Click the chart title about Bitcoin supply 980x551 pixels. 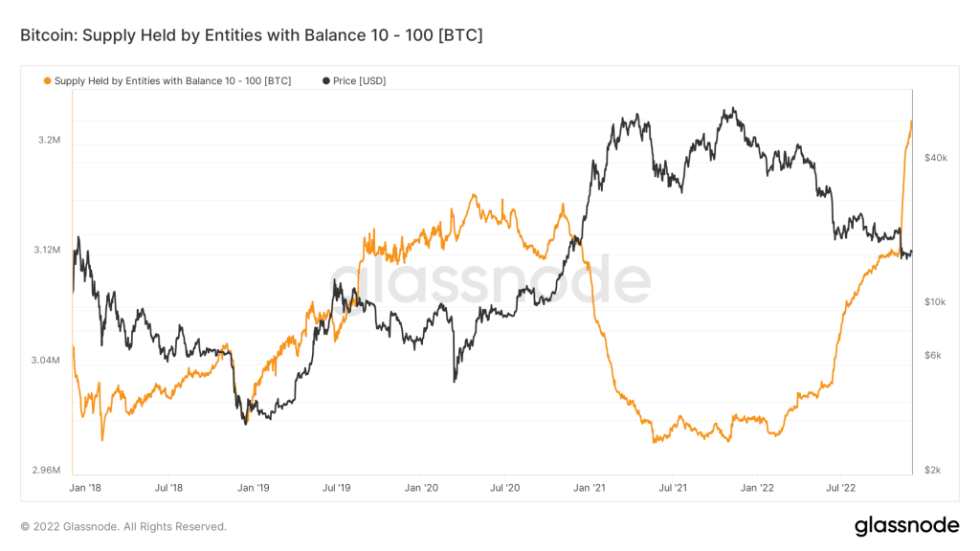(x=251, y=35)
